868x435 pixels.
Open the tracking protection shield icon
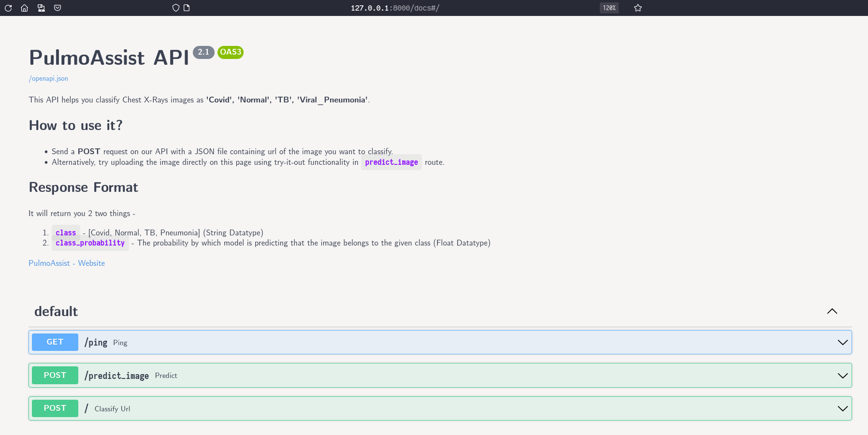176,8
